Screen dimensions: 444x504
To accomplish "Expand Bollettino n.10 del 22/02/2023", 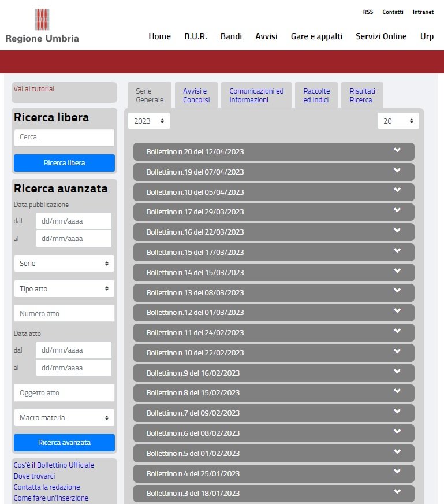I will click(274, 353).
